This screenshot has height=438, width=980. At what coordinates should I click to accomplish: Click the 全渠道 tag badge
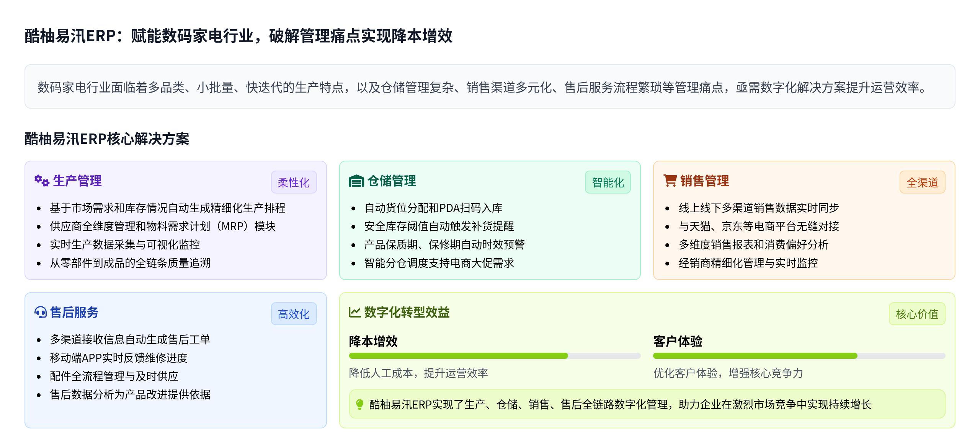[x=922, y=182]
